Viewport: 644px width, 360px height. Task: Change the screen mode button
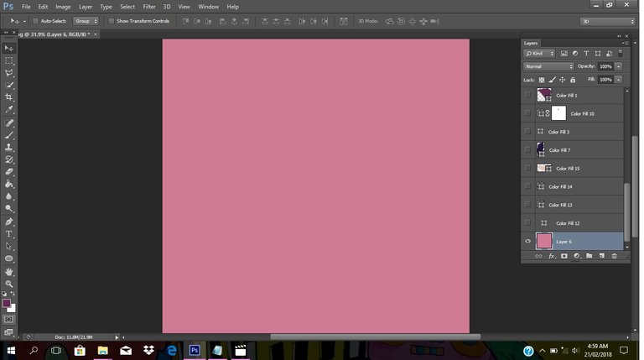8,331
